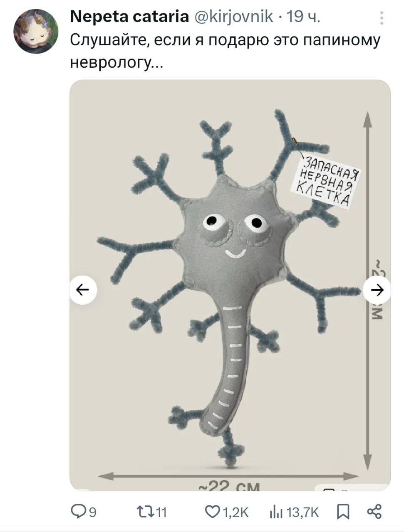
Task: Click the 11 retweets count
Action: (162, 512)
